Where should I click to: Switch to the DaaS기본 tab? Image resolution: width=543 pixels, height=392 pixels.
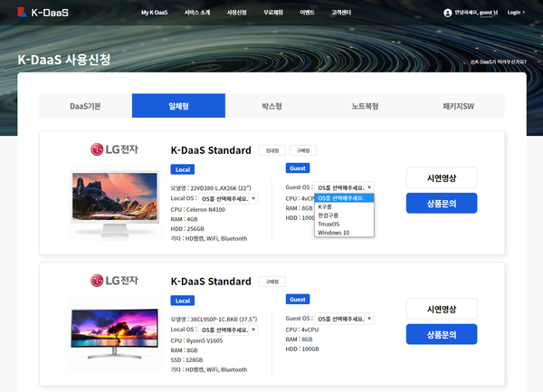point(85,106)
